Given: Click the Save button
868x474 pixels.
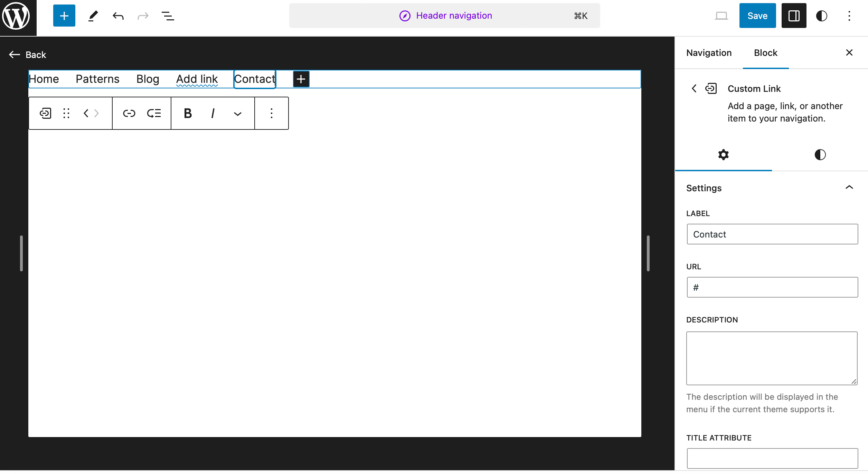Looking at the screenshot, I should (x=757, y=16).
